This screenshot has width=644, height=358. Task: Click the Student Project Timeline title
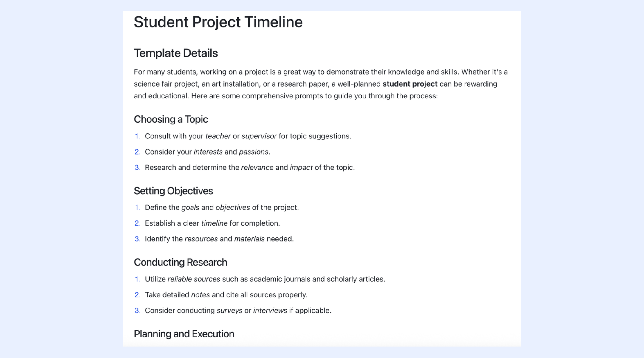[x=218, y=22]
